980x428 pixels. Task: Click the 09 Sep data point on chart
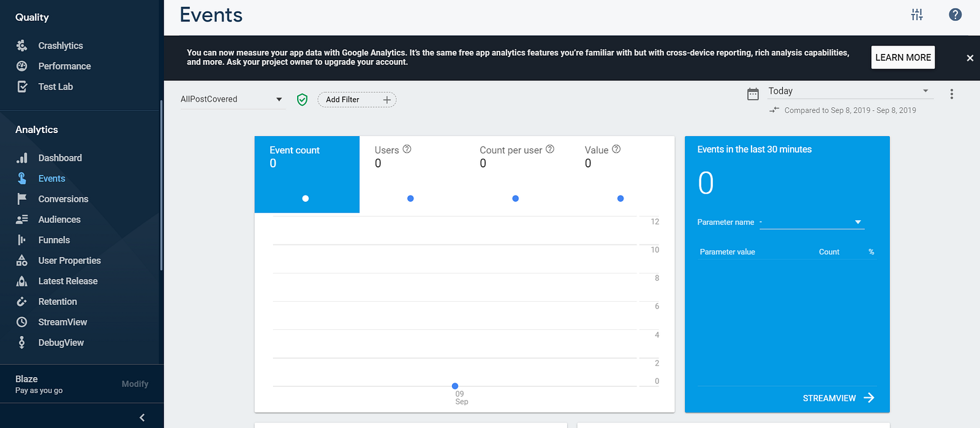click(455, 386)
